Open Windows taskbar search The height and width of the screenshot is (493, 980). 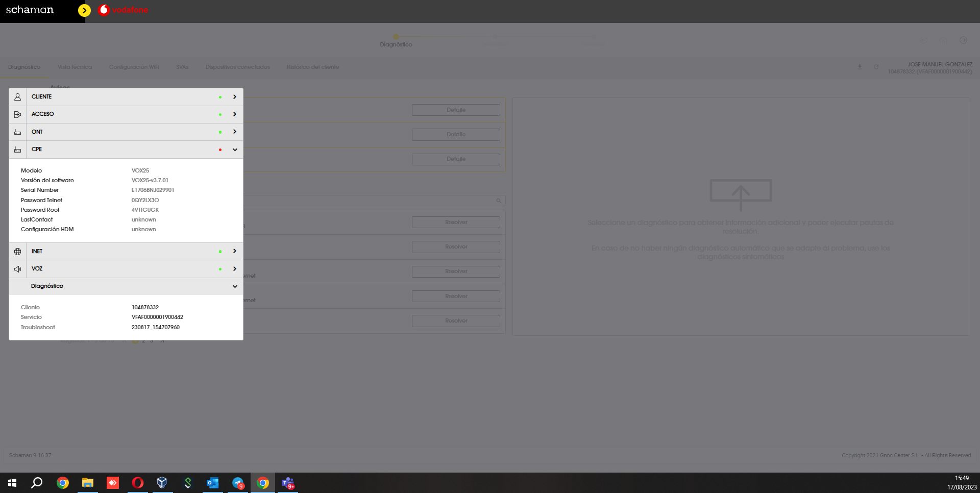[37, 483]
